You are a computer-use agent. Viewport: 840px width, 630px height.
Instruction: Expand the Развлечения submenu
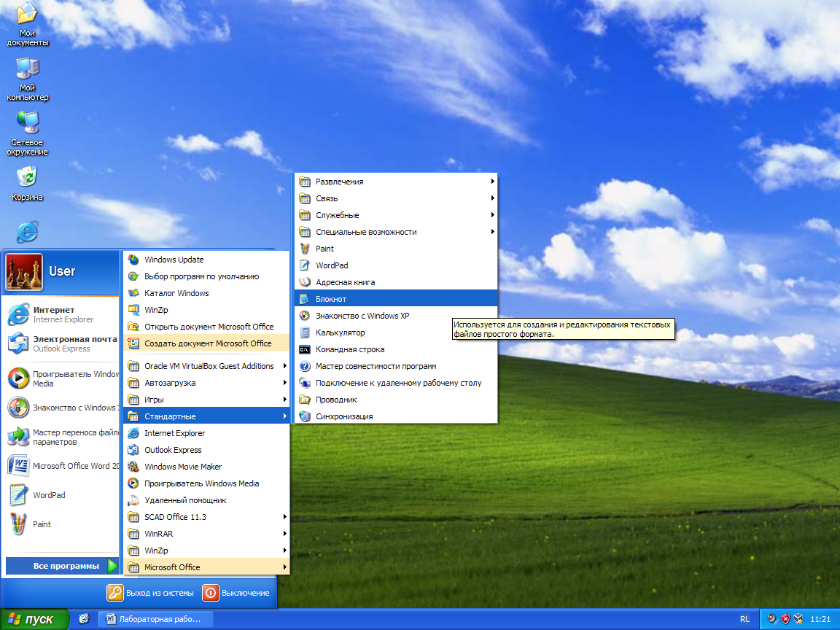(339, 182)
